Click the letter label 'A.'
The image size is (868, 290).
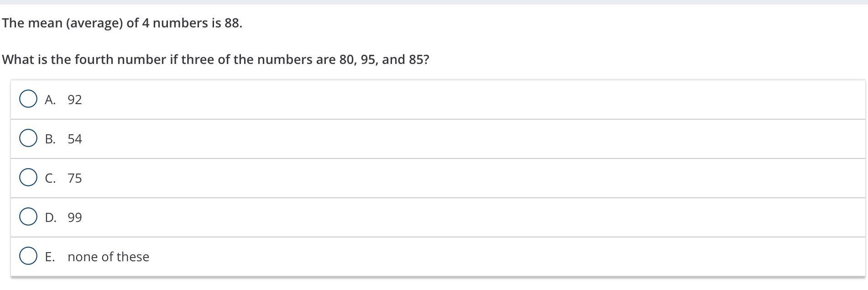click(x=50, y=100)
